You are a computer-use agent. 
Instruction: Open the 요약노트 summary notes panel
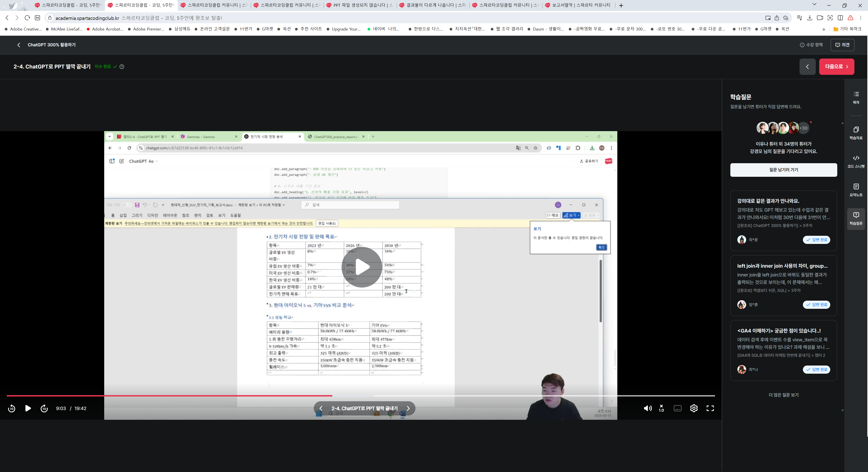coord(856,190)
